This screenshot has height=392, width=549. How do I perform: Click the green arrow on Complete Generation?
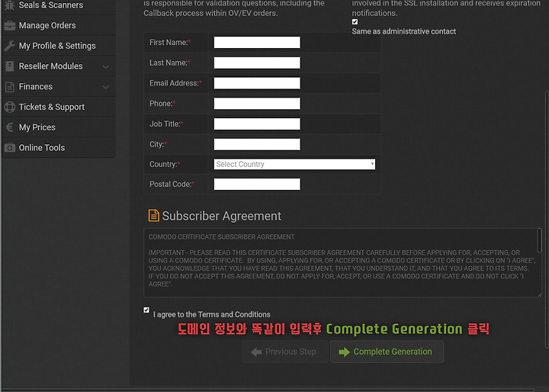click(344, 352)
